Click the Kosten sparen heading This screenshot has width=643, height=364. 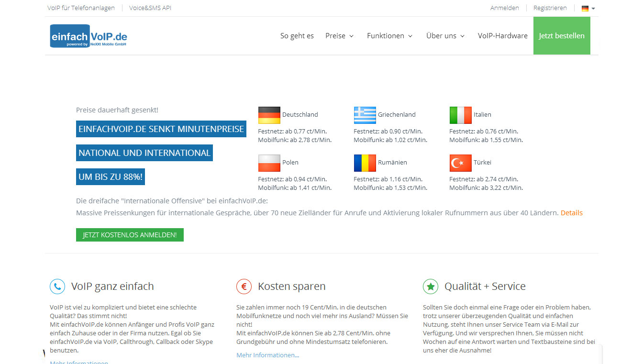point(292,287)
